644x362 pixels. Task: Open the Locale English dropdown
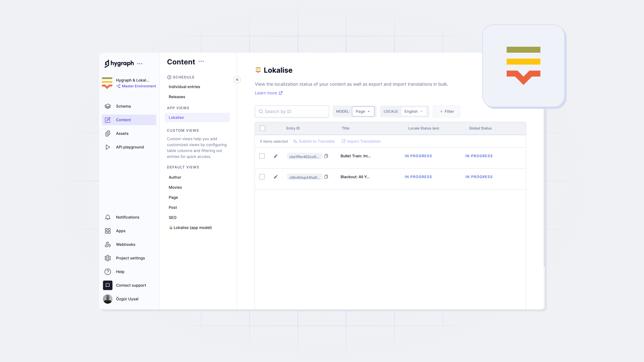(414, 111)
